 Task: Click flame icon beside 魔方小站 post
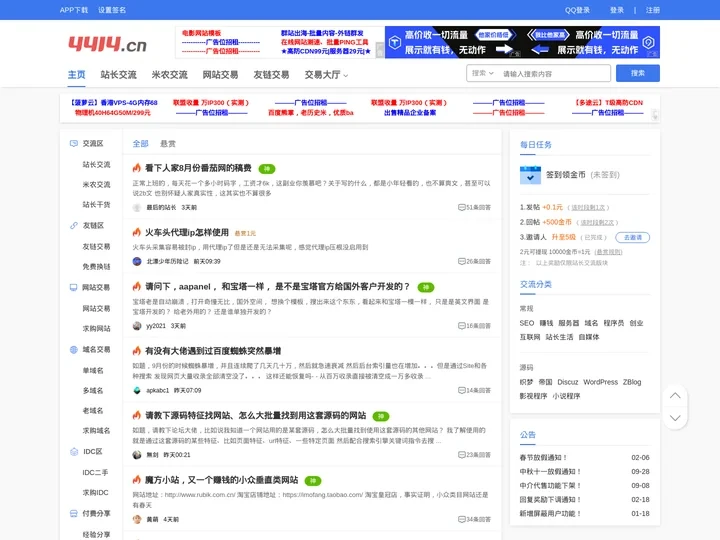pyautogui.click(x=136, y=480)
